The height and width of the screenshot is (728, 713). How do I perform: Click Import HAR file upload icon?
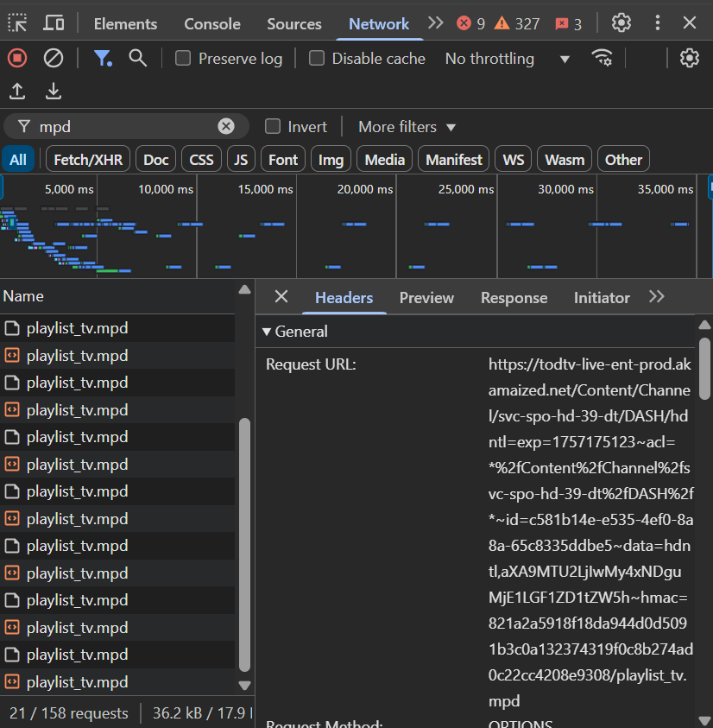17,91
